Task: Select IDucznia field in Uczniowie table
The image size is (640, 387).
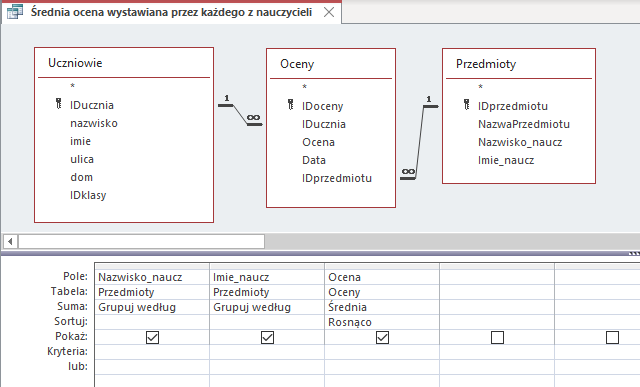Action: [x=92, y=105]
